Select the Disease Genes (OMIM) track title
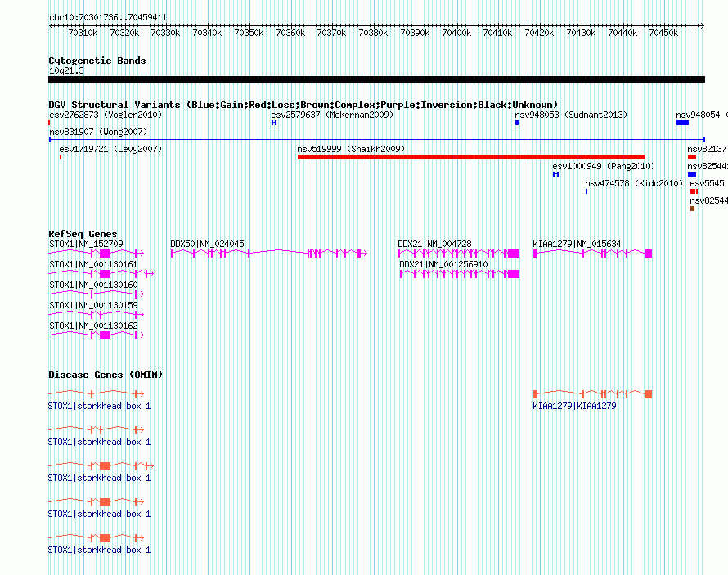Image resolution: width=728 pixels, height=575 pixels. click(x=106, y=375)
